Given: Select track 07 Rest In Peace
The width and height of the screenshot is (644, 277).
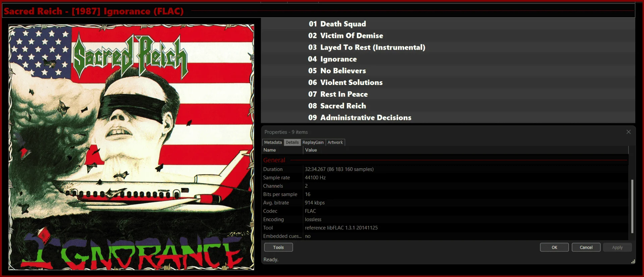Looking at the screenshot, I should (448, 94).
